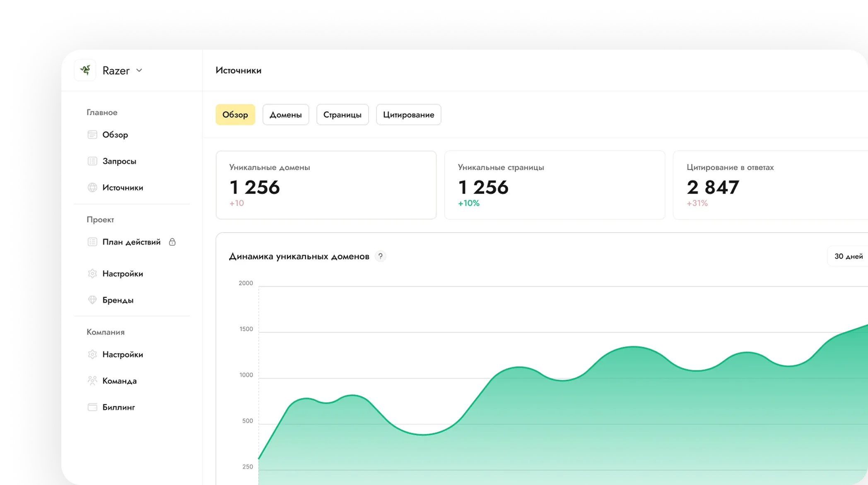The height and width of the screenshot is (485, 868).
Task: Click the Проект section heading
Action: tap(100, 220)
